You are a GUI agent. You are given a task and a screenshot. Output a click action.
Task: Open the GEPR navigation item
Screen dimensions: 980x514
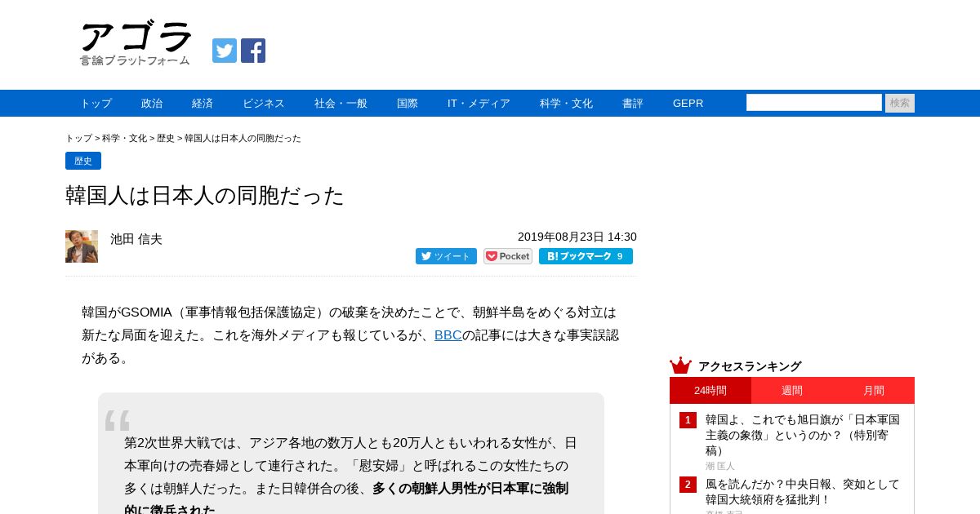(x=688, y=104)
